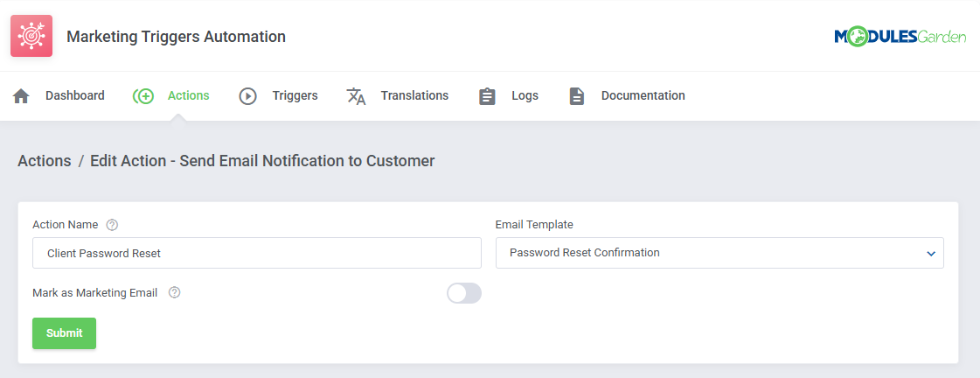This screenshot has width=980, height=378.
Task: Click the Documentation file icon
Action: pos(577,96)
